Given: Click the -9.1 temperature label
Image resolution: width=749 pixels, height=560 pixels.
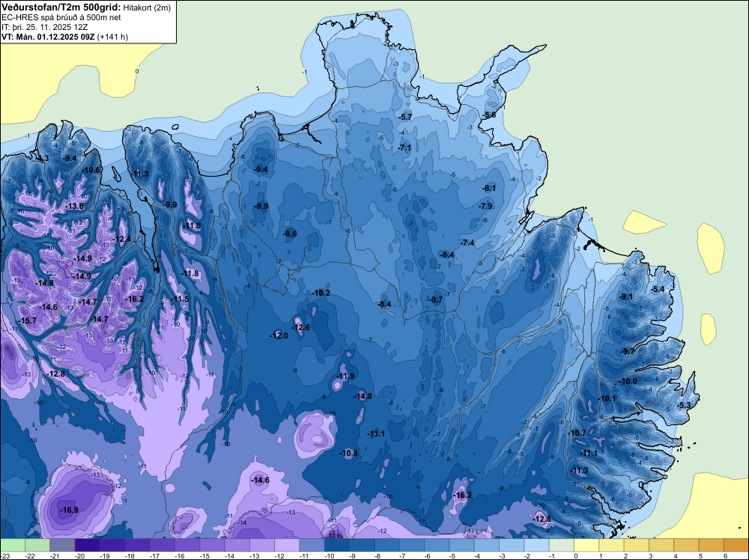Looking at the screenshot, I should [x=625, y=296].
